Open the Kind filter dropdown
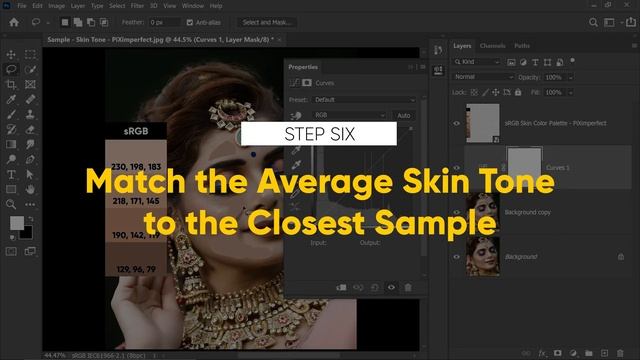Image resolution: width=640 pixels, height=360 pixels. 477,62
